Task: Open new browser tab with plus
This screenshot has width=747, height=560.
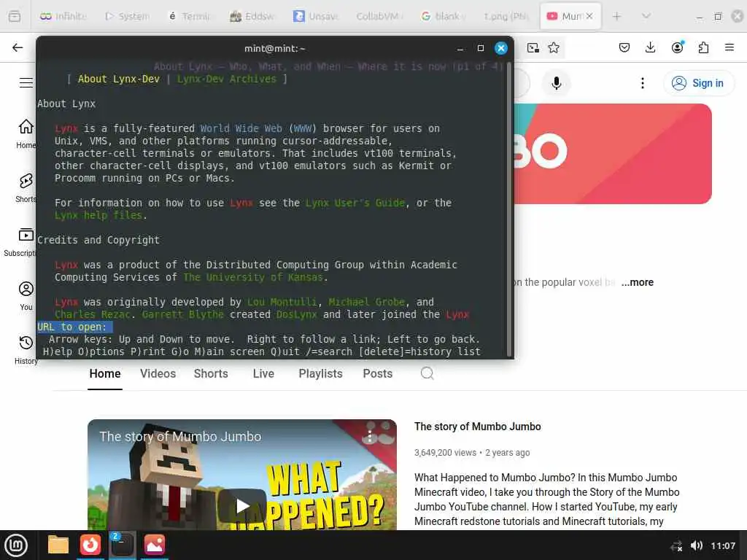Action: pos(616,16)
